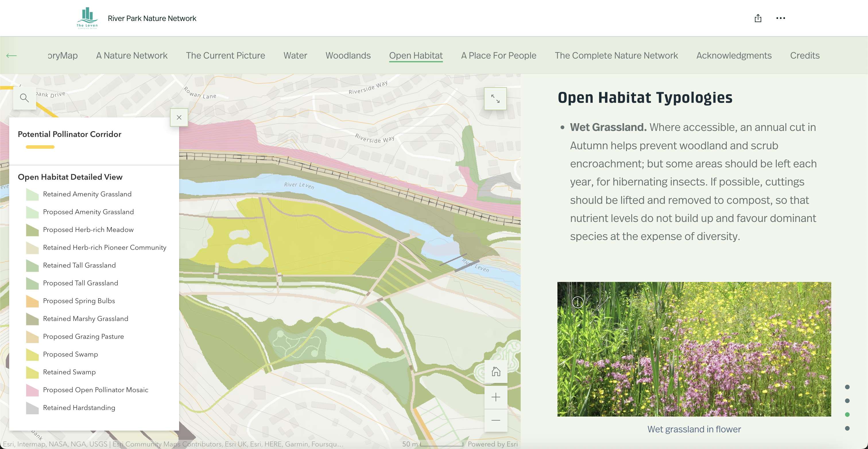The image size is (868, 449).
Task: Click the 'Wet grassland in flower' caption
Action: coord(694,429)
